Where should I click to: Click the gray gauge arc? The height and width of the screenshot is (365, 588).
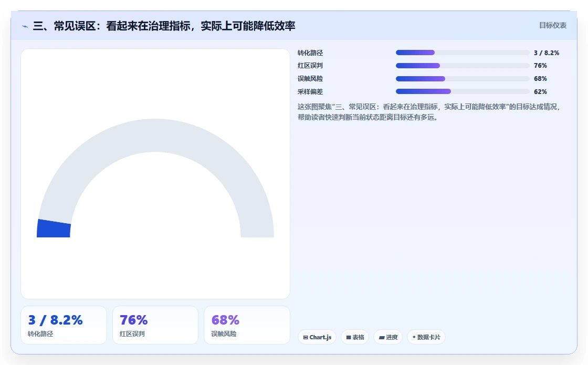[155, 135]
